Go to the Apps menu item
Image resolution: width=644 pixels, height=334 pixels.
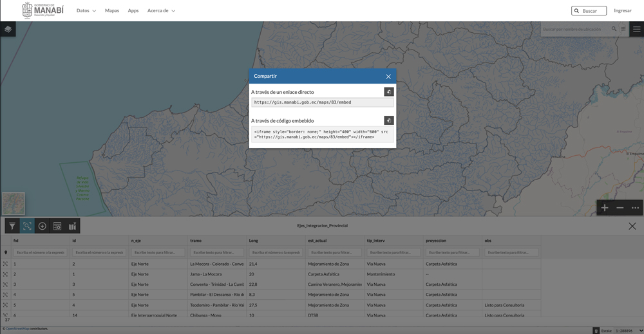133,11
